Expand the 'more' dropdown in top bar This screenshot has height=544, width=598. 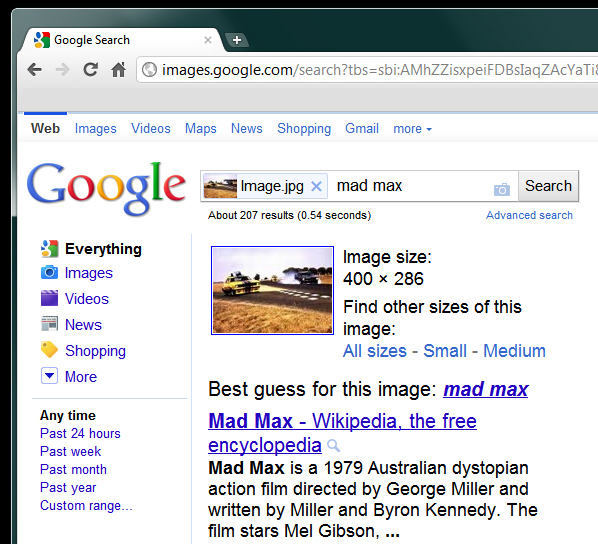point(412,129)
